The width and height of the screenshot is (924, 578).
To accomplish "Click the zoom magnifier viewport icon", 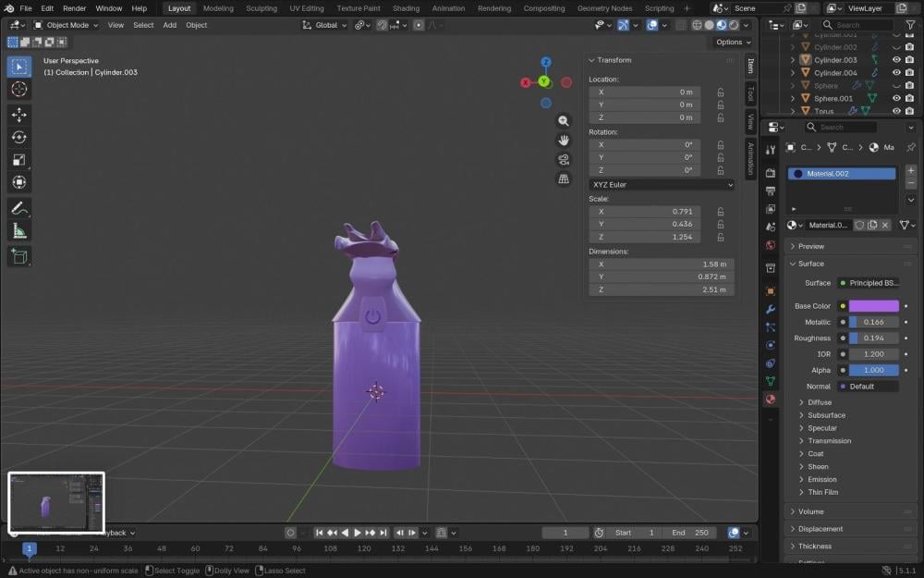I will click(x=564, y=121).
